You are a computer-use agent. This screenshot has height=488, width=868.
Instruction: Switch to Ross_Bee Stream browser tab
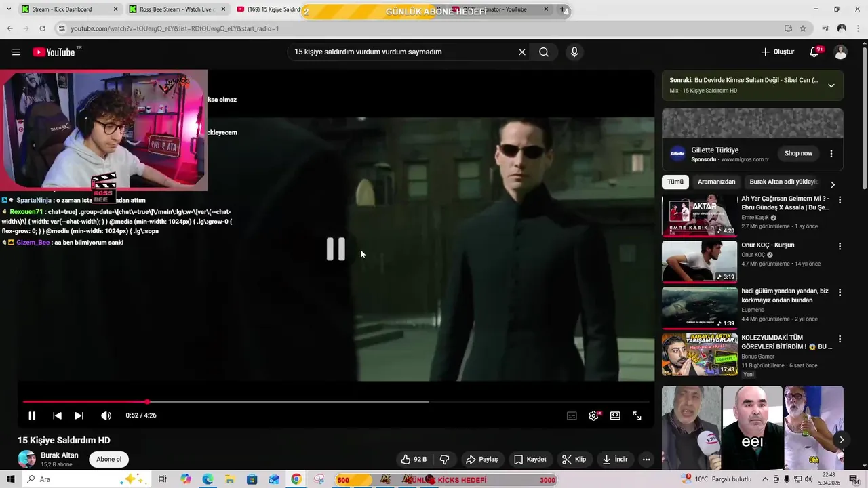point(177,9)
